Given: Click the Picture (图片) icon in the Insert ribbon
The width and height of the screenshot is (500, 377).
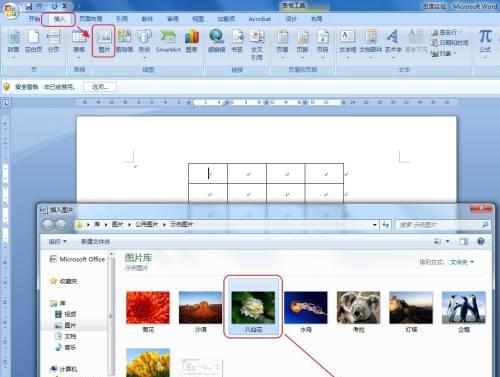Looking at the screenshot, I should [x=104, y=41].
